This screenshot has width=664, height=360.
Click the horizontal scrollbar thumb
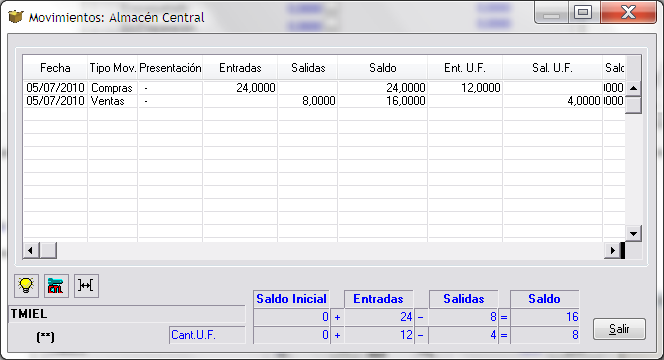48,250
